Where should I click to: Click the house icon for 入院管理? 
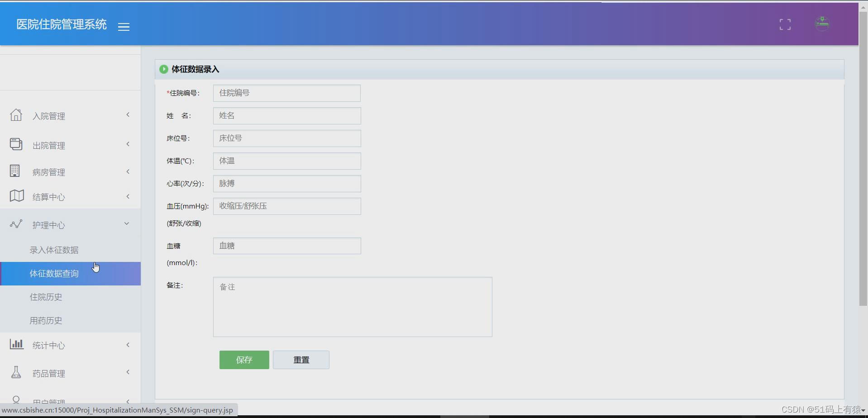click(x=16, y=115)
